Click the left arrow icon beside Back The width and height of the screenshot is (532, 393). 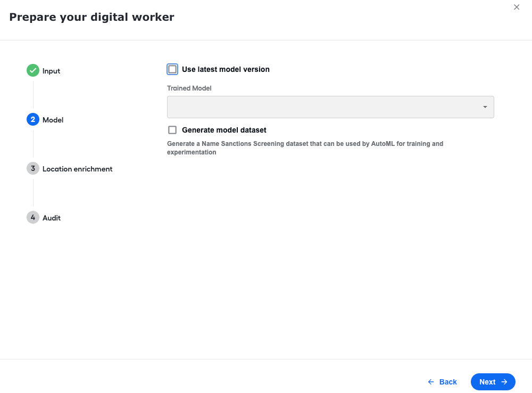pos(431,382)
